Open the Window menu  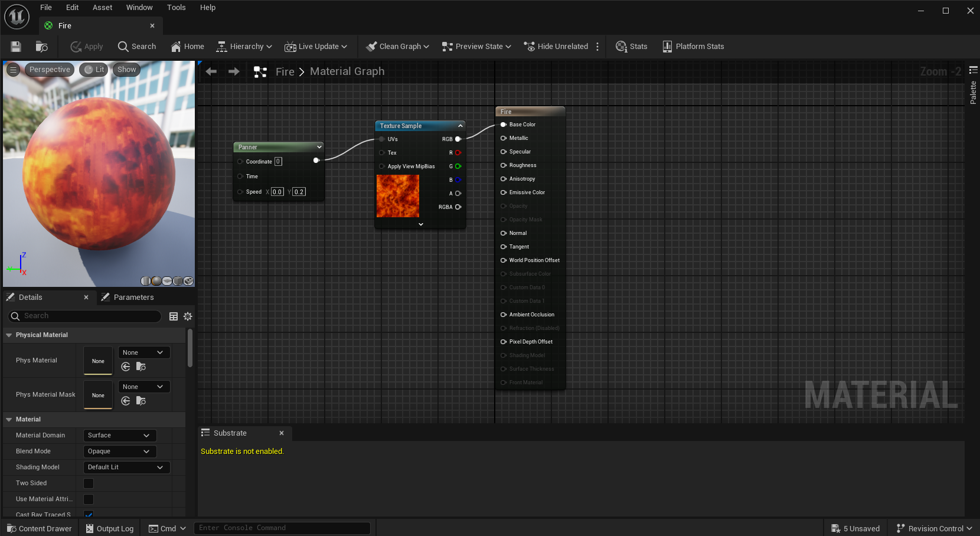[139, 8]
